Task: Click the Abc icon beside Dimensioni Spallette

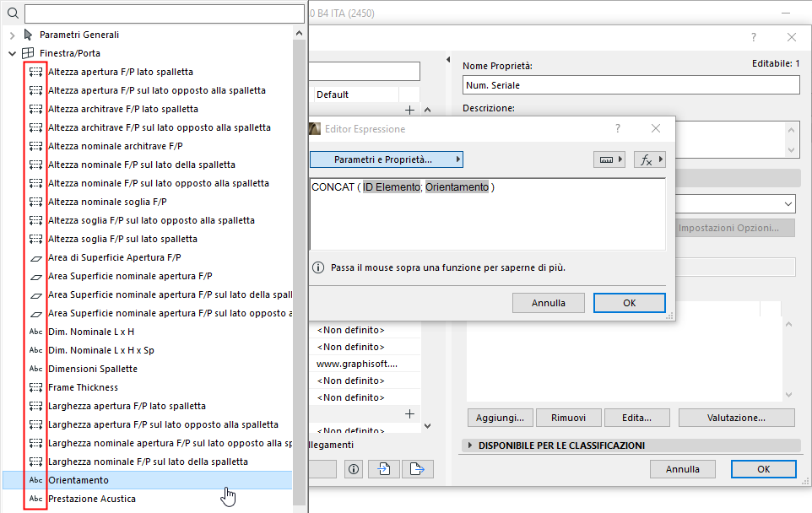Action: click(35, 369)
